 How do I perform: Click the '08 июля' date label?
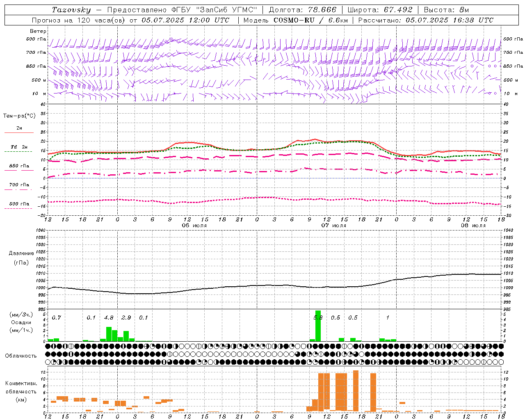tap(473, 226)
